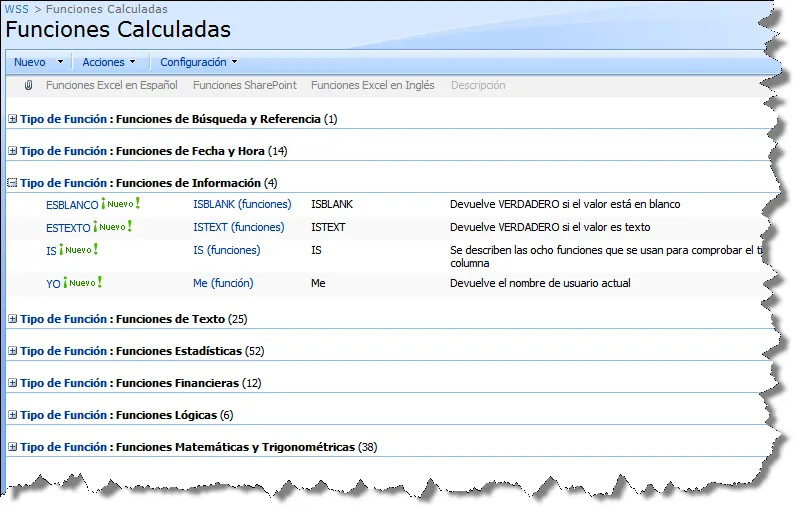Open the Acciones menu
The image size is (794, 507).
pyautogui.click(x=109, y=62)
